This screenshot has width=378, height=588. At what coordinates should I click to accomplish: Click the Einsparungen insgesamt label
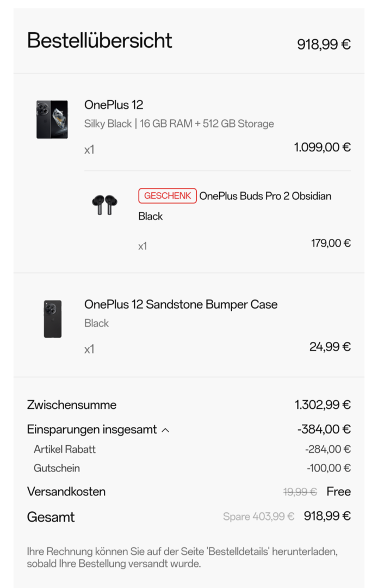[x=92, y=430]
